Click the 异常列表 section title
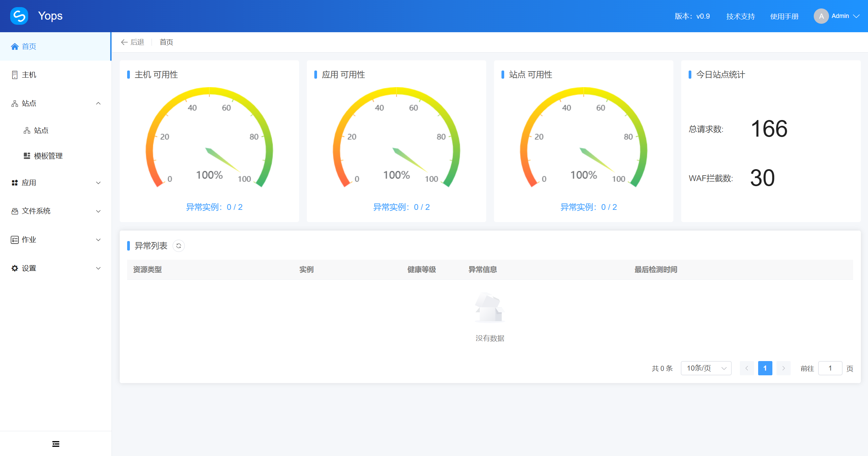The height and width of the screenshot is (456, 868). click(151, 246)
